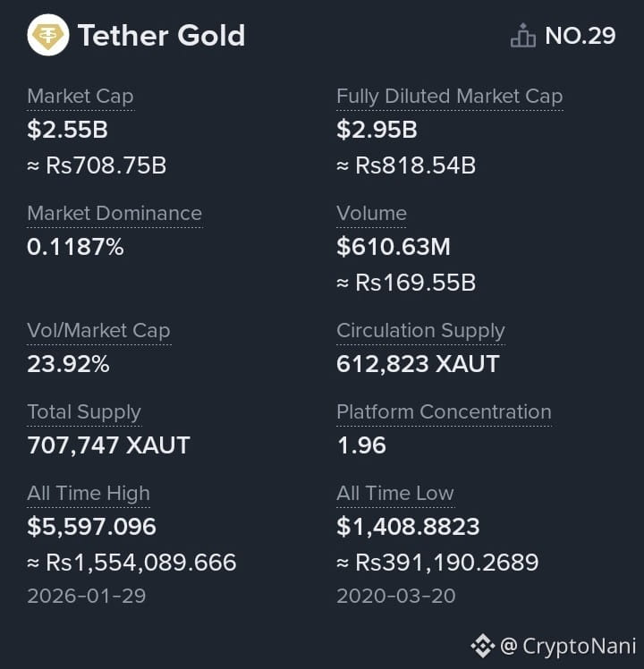644x669 pixels.
Task: Click the Total Supply label
Action: (x=84, y=412)
